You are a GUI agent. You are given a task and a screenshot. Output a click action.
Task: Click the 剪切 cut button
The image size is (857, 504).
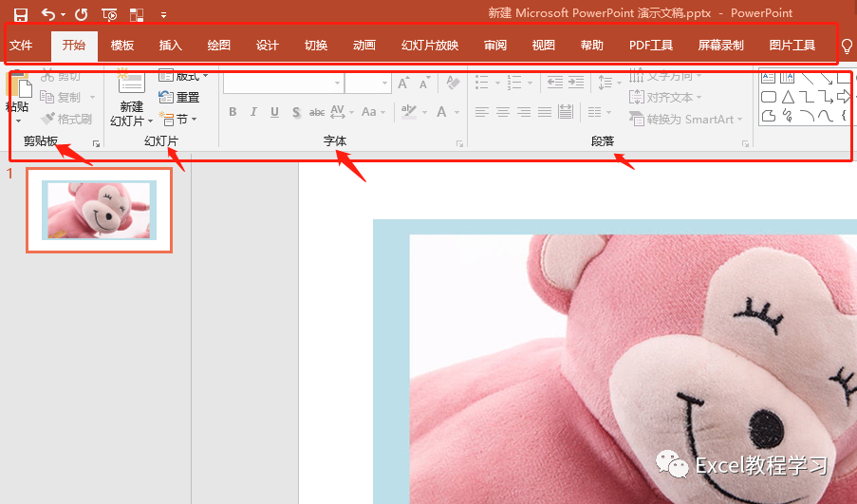click(61, 76)
